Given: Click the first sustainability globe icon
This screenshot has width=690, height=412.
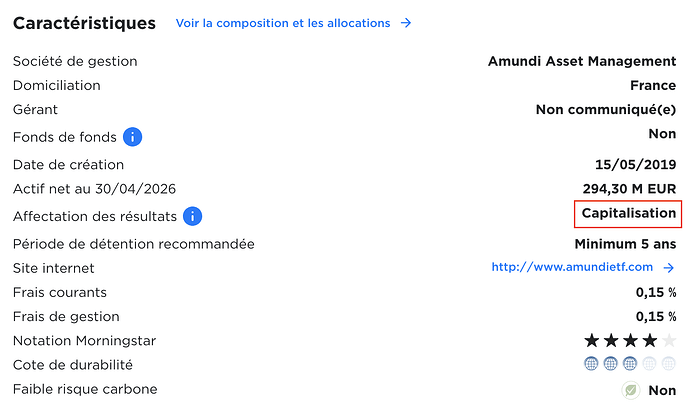Looking at the screenshot, I should click(591, 364).
